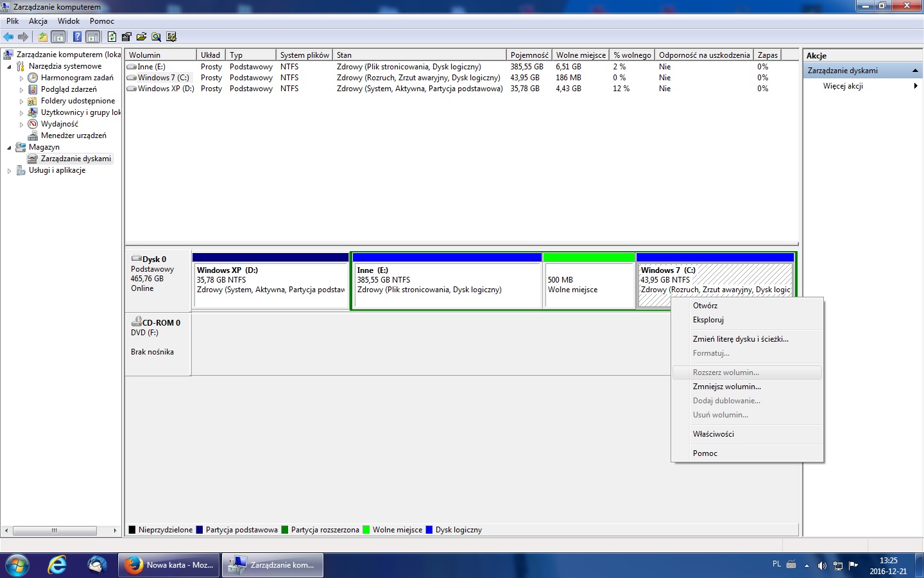Viewport: 924px width, 578px height.
Task: Sort by the System plików column header
Action: (x=304, y=55)
